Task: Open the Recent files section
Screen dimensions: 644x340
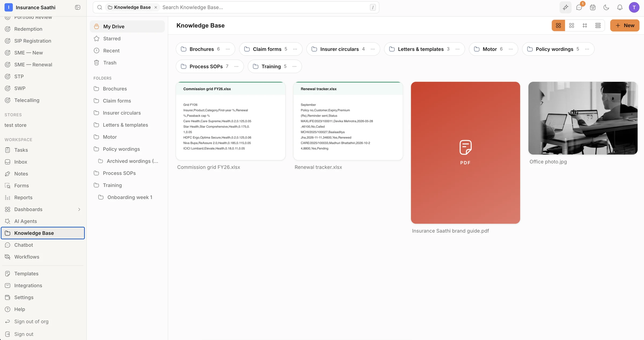Action: [x=127, y=51]
